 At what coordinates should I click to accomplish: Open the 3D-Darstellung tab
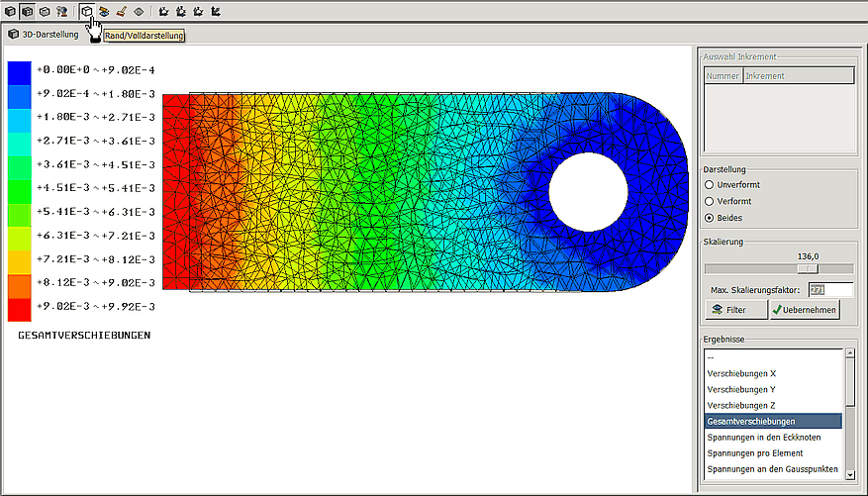[44, 35]
